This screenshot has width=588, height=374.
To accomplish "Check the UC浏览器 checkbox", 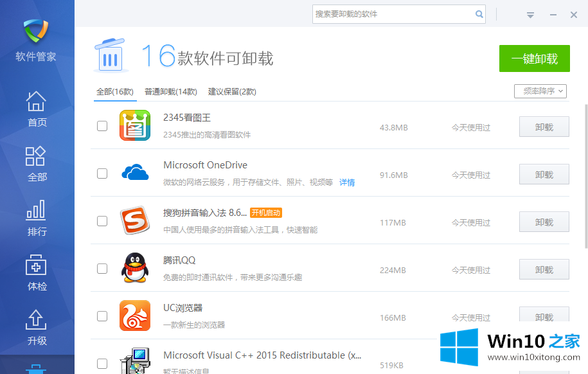I will pos(102,317).
